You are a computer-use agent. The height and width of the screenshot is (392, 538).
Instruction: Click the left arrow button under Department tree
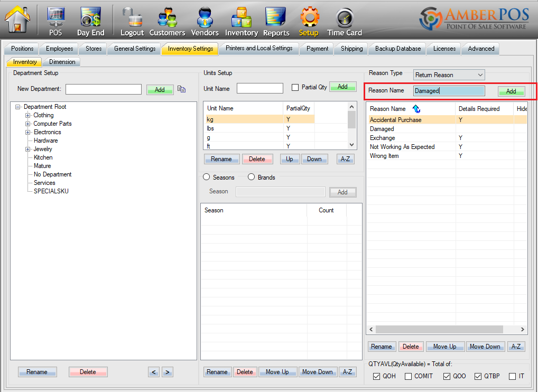pyautogui.click(x=154, y=372)
